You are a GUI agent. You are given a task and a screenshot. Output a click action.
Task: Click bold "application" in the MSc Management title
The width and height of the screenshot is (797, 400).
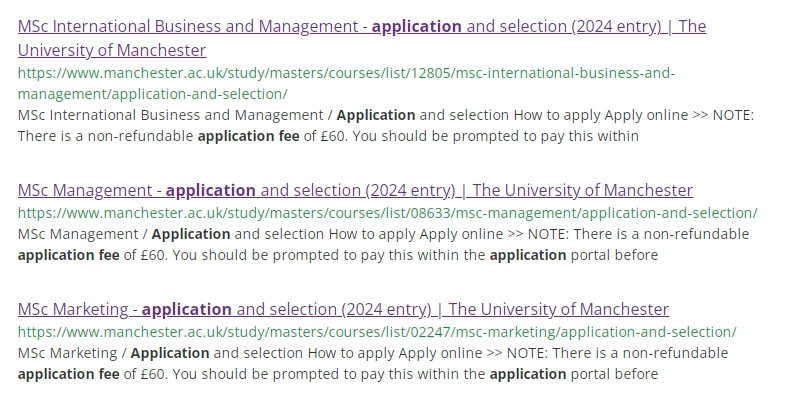coord(211,190)
